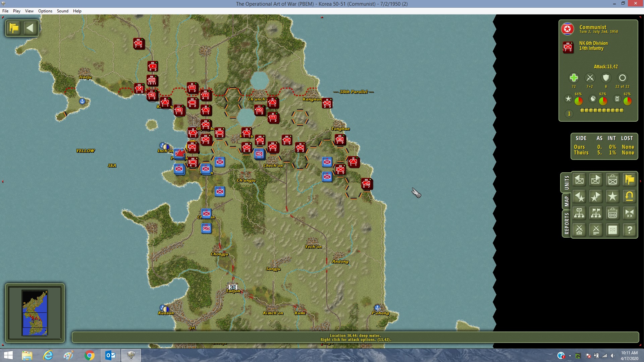This screenshot has width=644, height=362.
Task: Open the File menu
Action: (5, 11)
